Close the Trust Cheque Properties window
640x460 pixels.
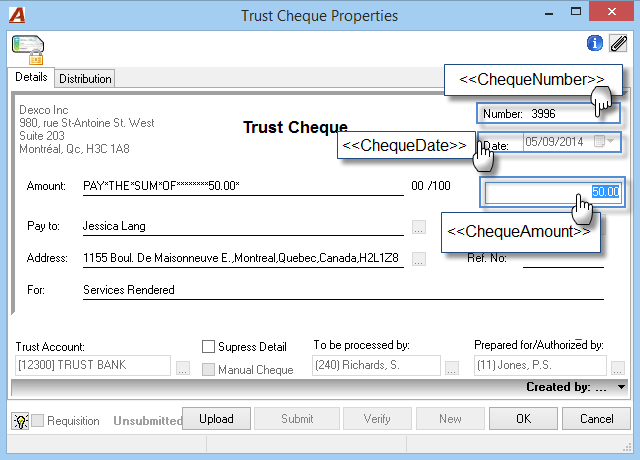(611, 11)
